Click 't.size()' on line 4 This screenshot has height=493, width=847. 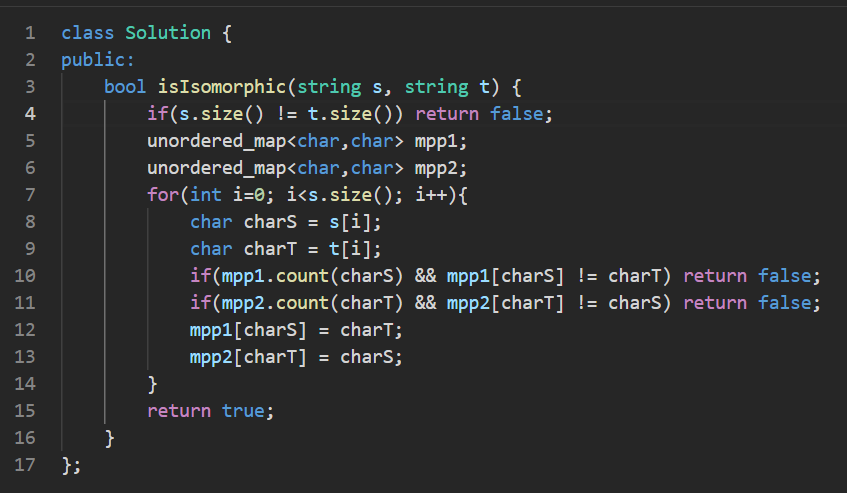click(x=355, y=114)
